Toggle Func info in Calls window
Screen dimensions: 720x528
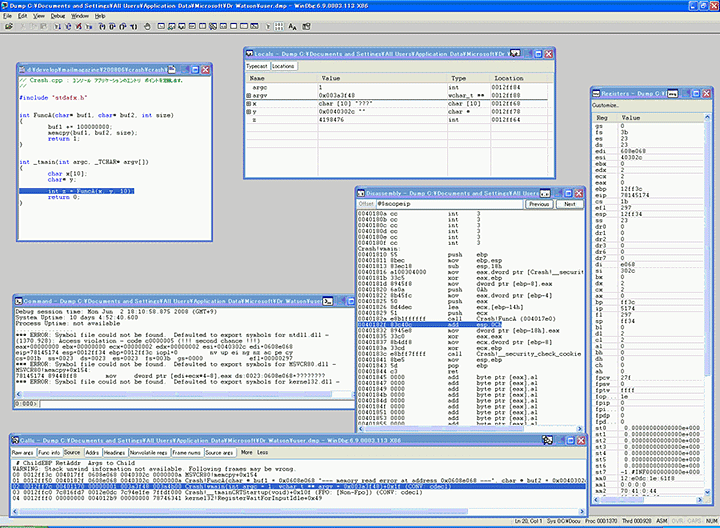(49, 453)
